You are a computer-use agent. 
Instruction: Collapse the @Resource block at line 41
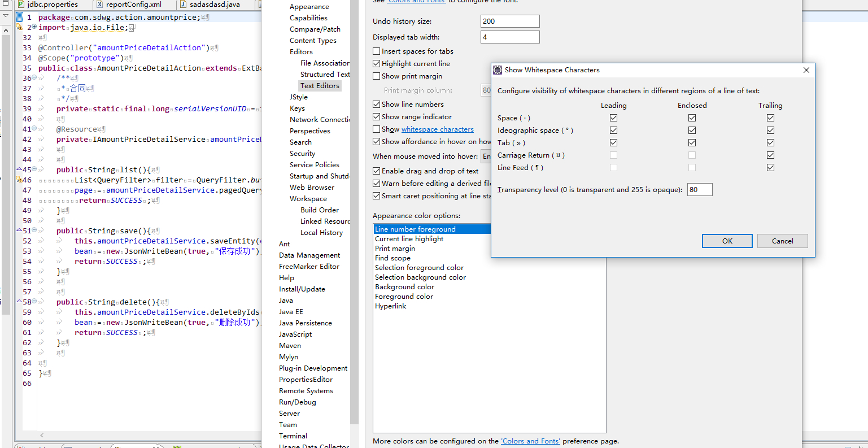[34, 128]
